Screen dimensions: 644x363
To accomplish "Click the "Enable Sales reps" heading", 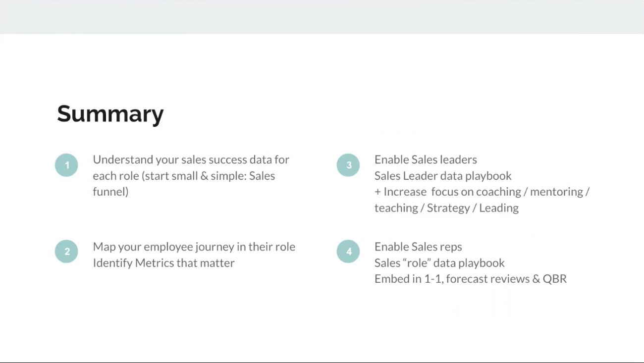I will click(x=418, y=247).
